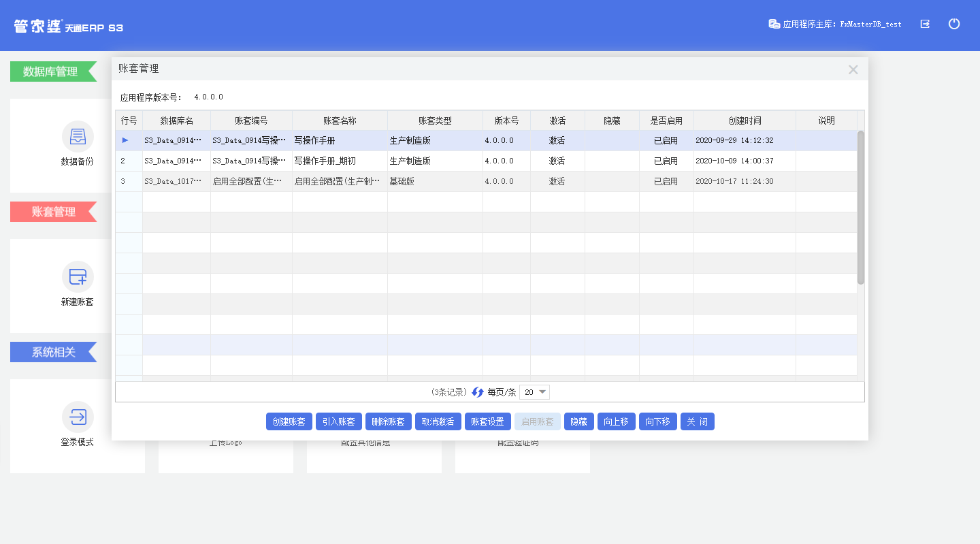This screenshot has height=544, width=980.
Task: Click row number 2 in the table
Action: click(x=123, y=161)
